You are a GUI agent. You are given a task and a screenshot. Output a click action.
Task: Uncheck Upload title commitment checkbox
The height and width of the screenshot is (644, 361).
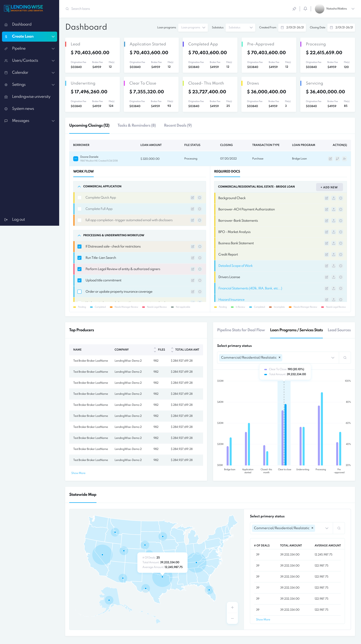point(79,280)
